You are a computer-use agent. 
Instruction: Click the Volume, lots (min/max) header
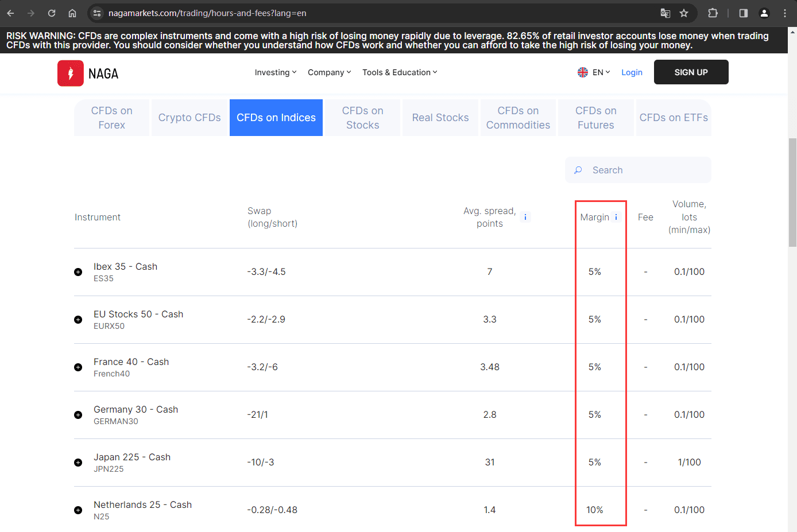click(x=689, y=217)
